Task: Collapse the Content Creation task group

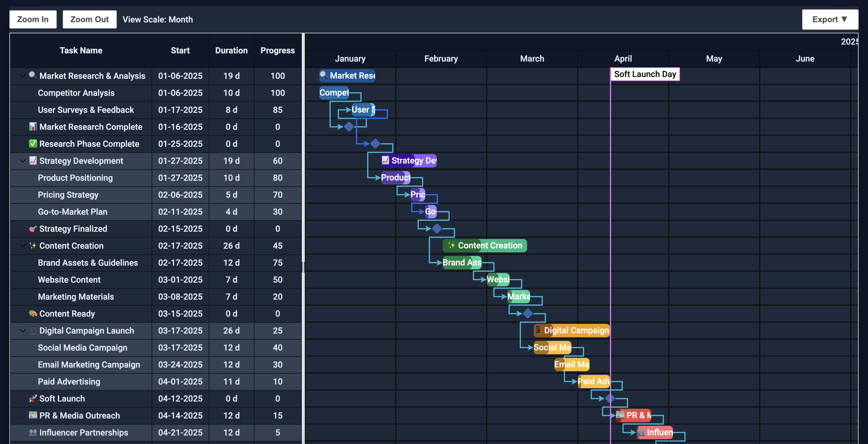Action: (x=22, y=246)
